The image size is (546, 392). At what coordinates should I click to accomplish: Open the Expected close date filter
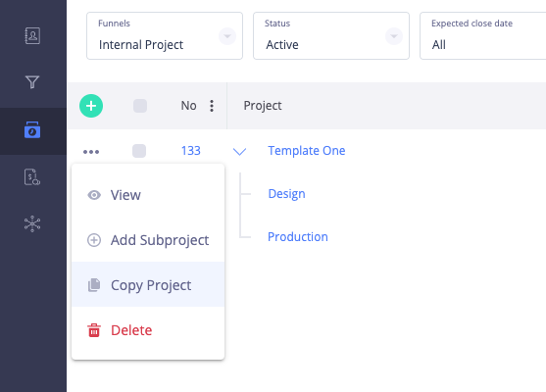coord(483,36)
